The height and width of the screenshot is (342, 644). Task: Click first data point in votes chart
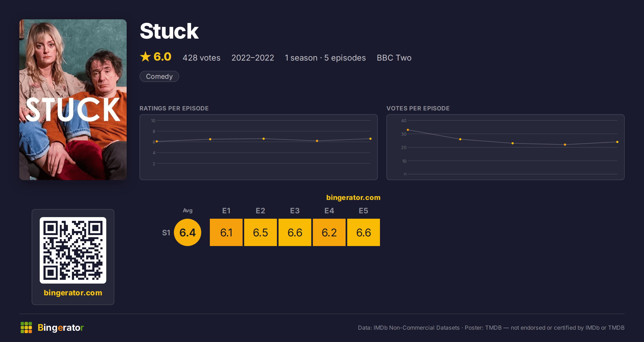pyautogui.click(x=408, y=130)
